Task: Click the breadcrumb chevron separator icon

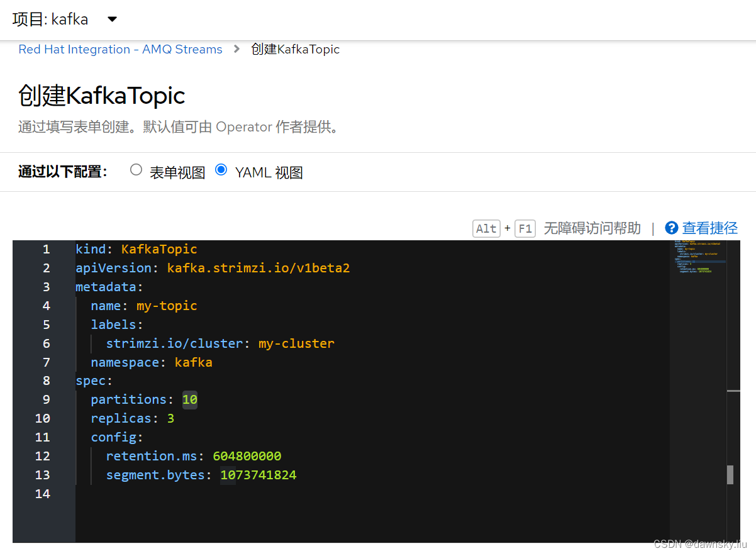Action: tap(236, 49)
